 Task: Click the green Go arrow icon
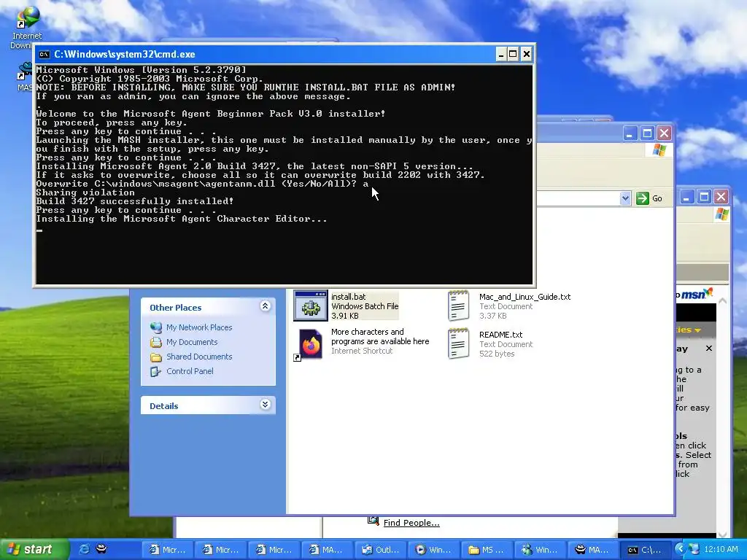[642, 198]
